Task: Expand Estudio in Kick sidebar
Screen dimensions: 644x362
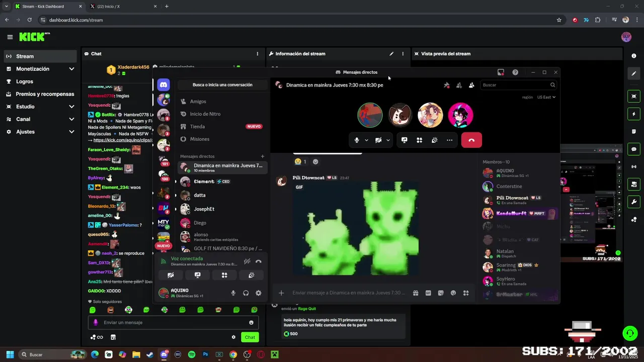Action: (71, 107)
